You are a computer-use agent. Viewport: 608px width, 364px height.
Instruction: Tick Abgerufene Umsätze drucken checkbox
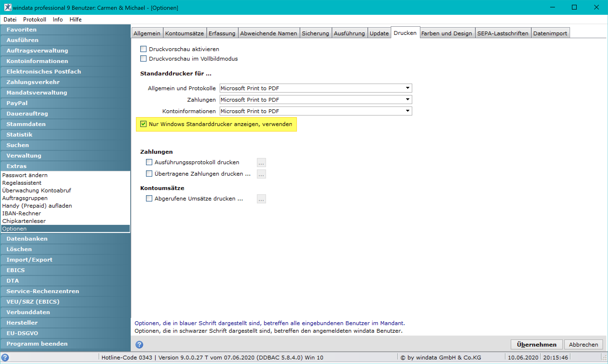pos(149,198)
